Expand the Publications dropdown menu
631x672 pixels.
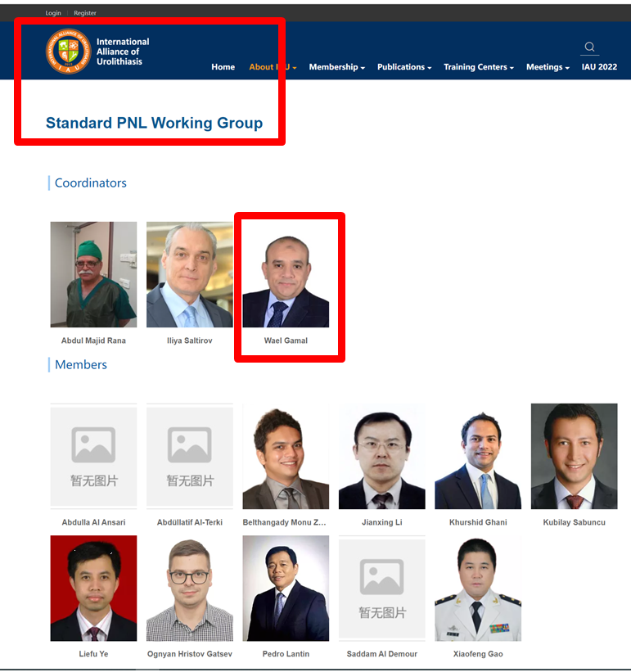tap(404, 67)
